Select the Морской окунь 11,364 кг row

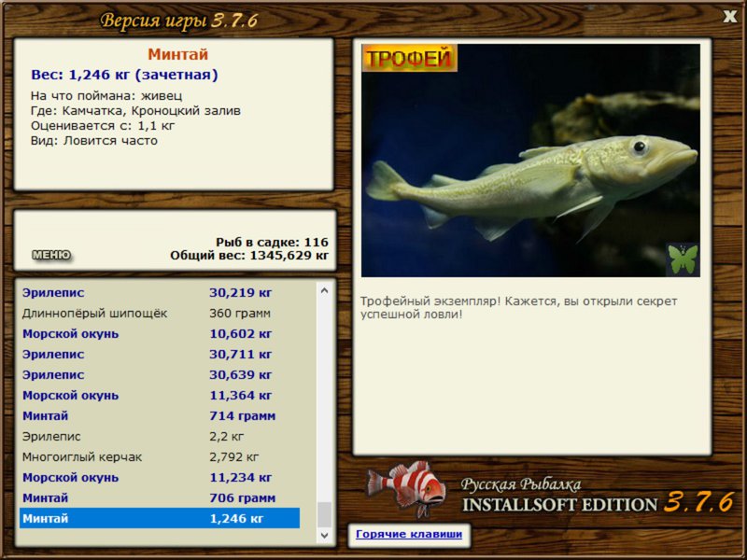pyautogui.click(x=160, y=395)
